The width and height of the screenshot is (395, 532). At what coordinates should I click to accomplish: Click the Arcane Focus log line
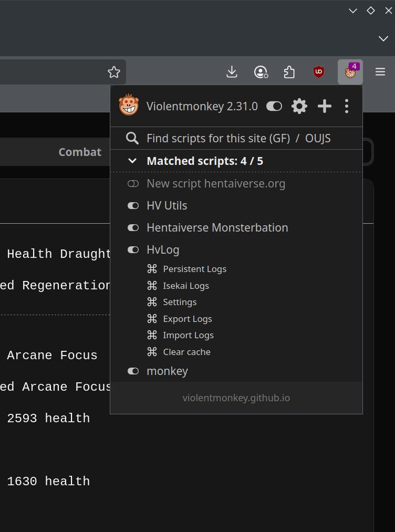coord(52,355)
